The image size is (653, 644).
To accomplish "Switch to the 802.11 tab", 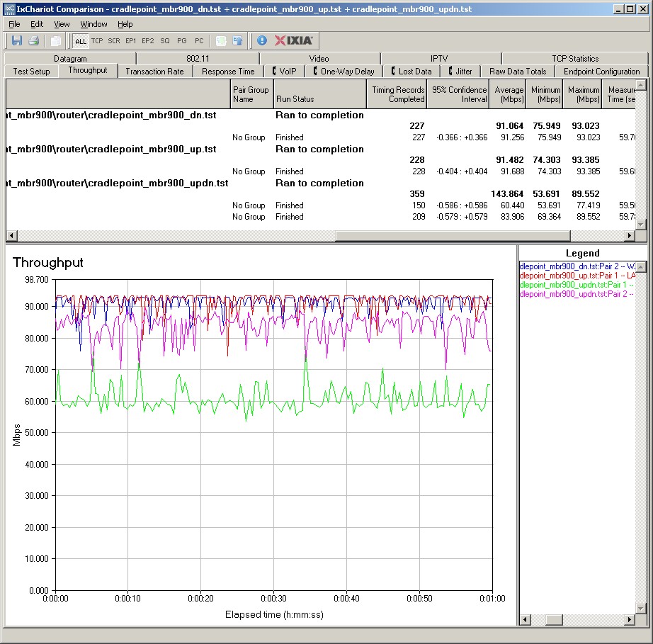I will click(x=198, y=59).
